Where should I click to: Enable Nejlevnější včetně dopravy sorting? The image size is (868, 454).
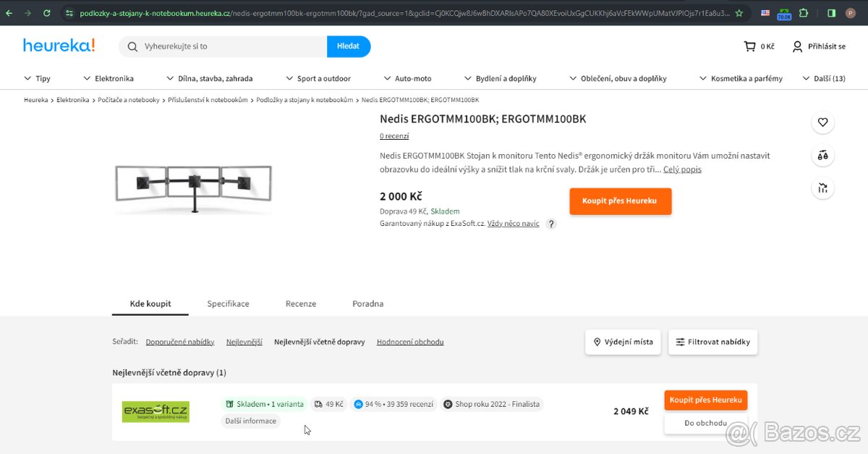(x=319, y=341)
